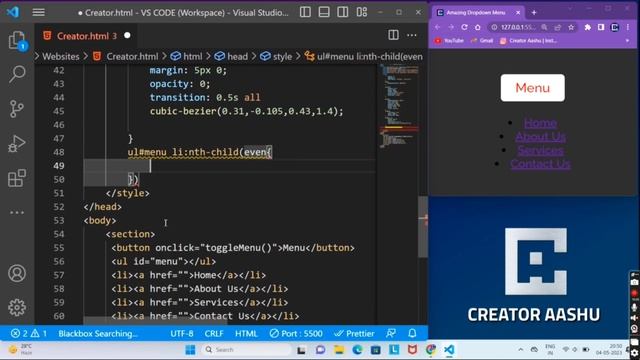Open the browser profile avatar
640x360 pixels.
(x=614, y=27)
